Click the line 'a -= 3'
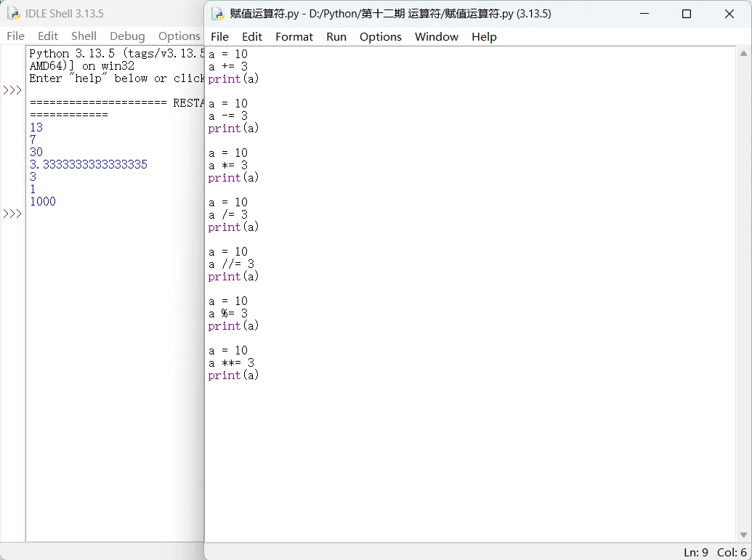 point(228,116)
